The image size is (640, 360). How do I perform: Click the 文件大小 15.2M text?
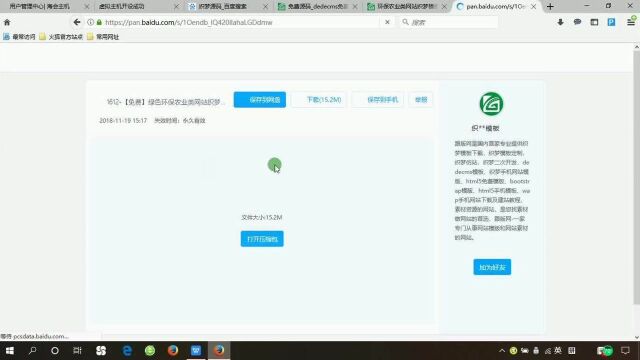point(262,217)
